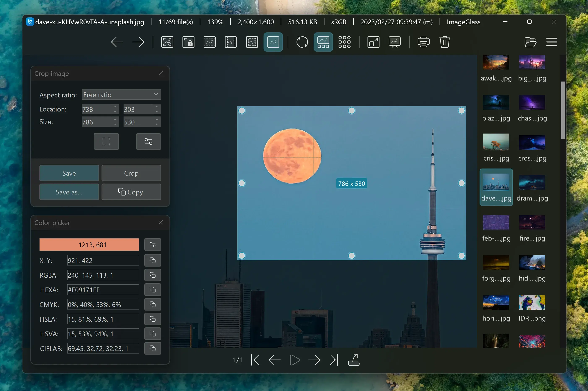Expand the color picker options button
This screenshot has height=391, width=588.
[x=153, y=244]
